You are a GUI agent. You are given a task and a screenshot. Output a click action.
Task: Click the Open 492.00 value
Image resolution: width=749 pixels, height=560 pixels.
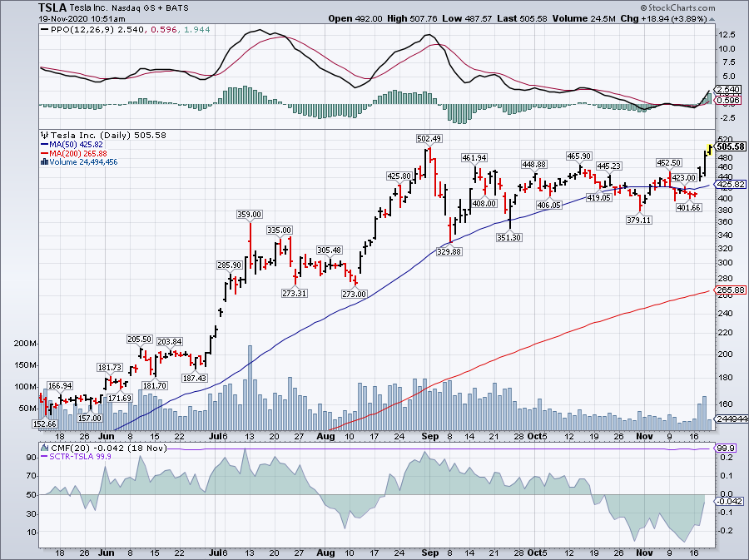pyautogui.click(x=355, y=18)
